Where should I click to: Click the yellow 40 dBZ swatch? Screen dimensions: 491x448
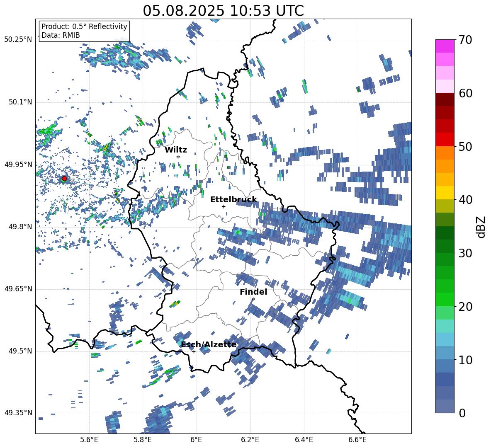click(x=445, y=193)
